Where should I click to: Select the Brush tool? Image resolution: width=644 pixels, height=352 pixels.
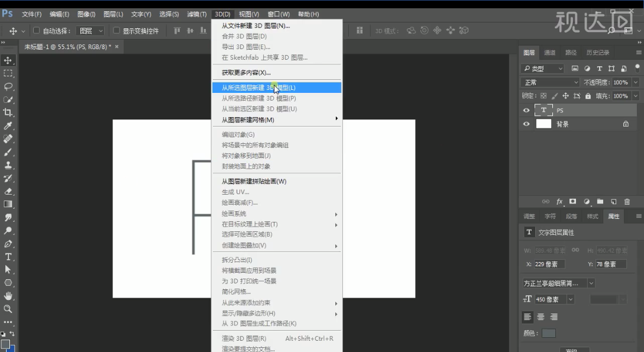[x=8, y=152]
